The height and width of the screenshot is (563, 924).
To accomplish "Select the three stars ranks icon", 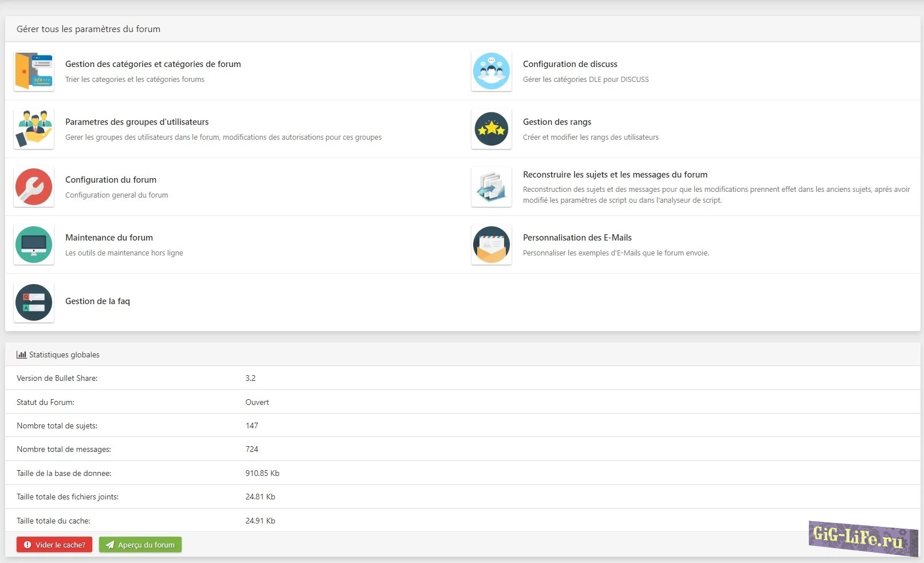I will (x=491, y=129).
